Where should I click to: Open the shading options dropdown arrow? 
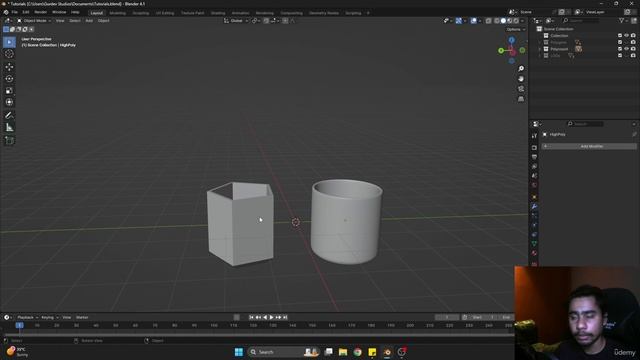pos(523,21)
